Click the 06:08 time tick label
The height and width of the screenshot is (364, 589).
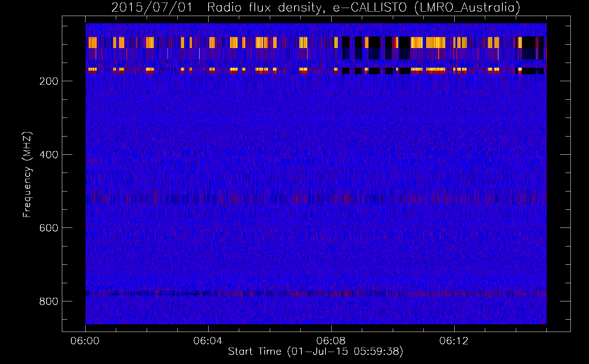coord(331,341)
